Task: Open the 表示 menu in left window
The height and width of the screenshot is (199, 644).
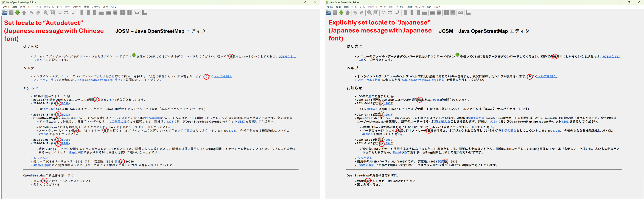Action: click(23, 7)
